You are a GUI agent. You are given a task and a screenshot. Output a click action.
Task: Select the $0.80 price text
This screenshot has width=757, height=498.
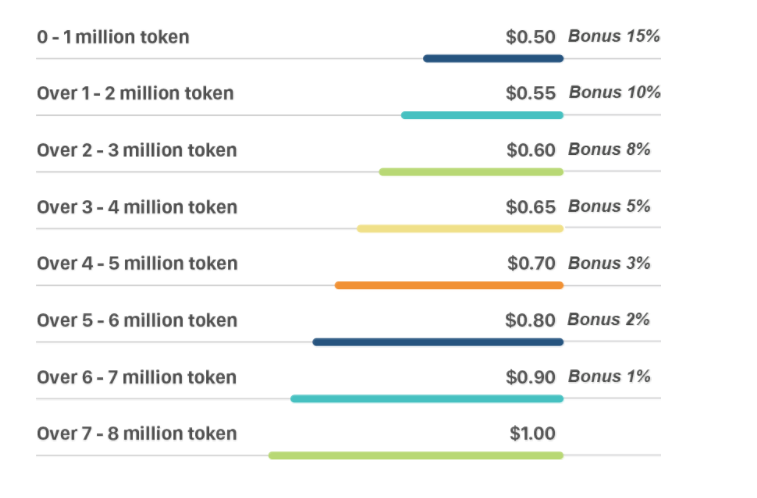[530, 320]
